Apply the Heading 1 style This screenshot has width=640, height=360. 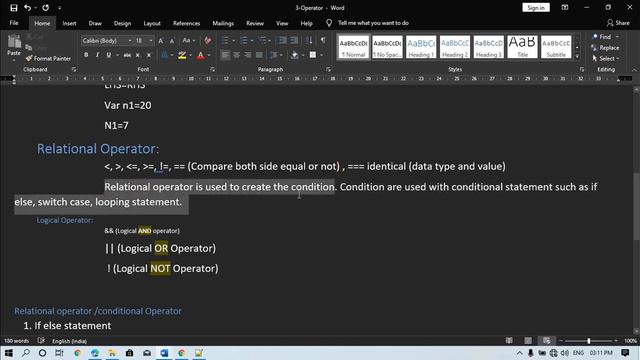pos(421,47)
